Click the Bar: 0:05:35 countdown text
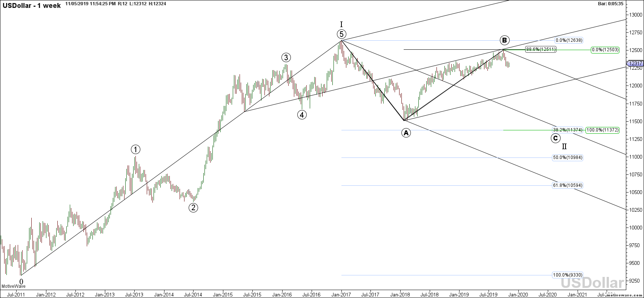Screen dimensions: 644x298 coord(611,3)
